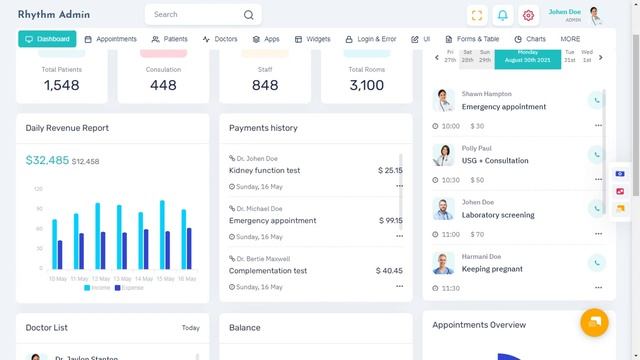Click the yellow side panel icon
Image resolution: width=640 pixels, height=360 pixels.
click(620, 209)
